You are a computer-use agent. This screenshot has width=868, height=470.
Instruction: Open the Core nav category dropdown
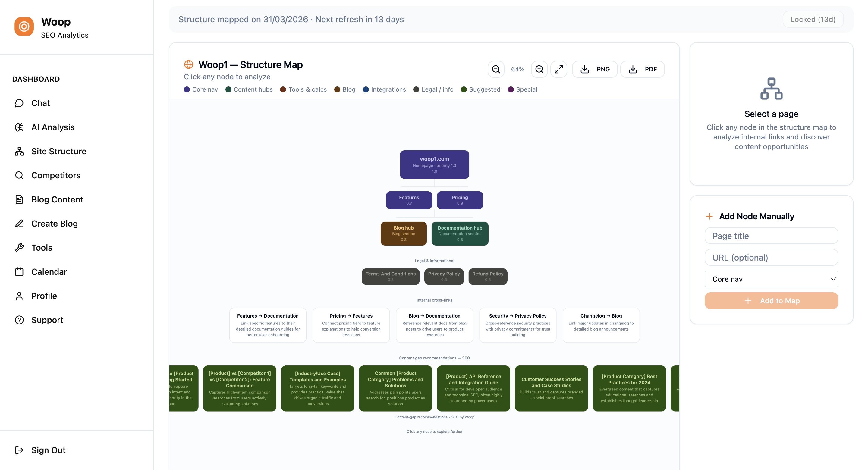click(x=772, y=279)
